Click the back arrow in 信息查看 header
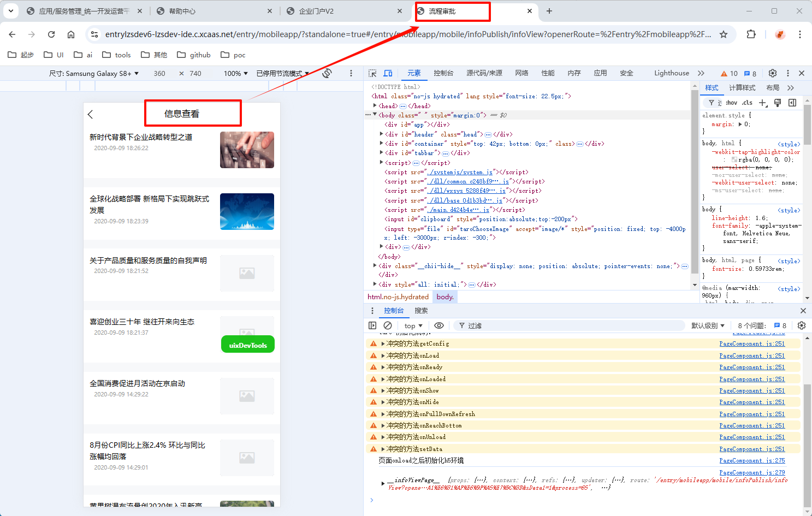Image resolution: width=812 pixels, height=516 pixels. (x=91, y=114)
